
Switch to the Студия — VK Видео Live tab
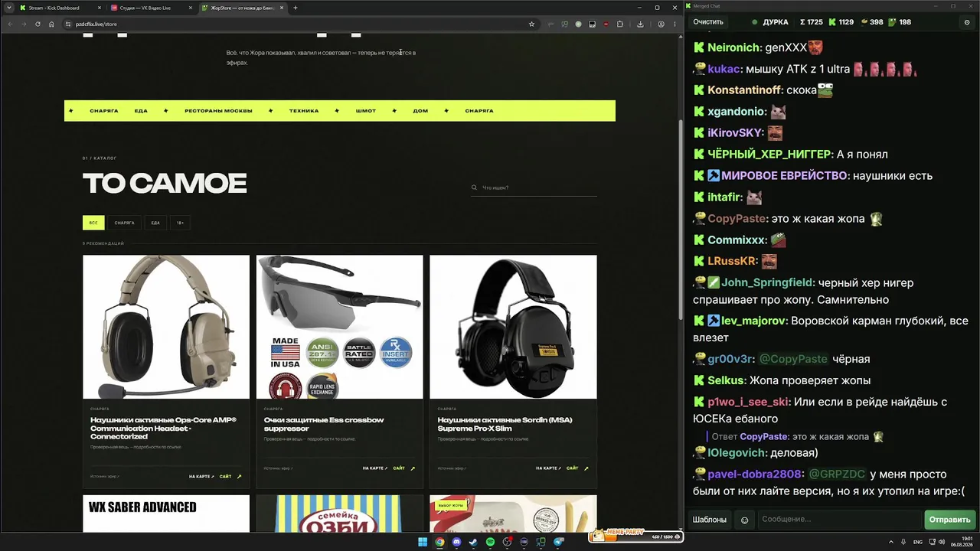(151, 8)
